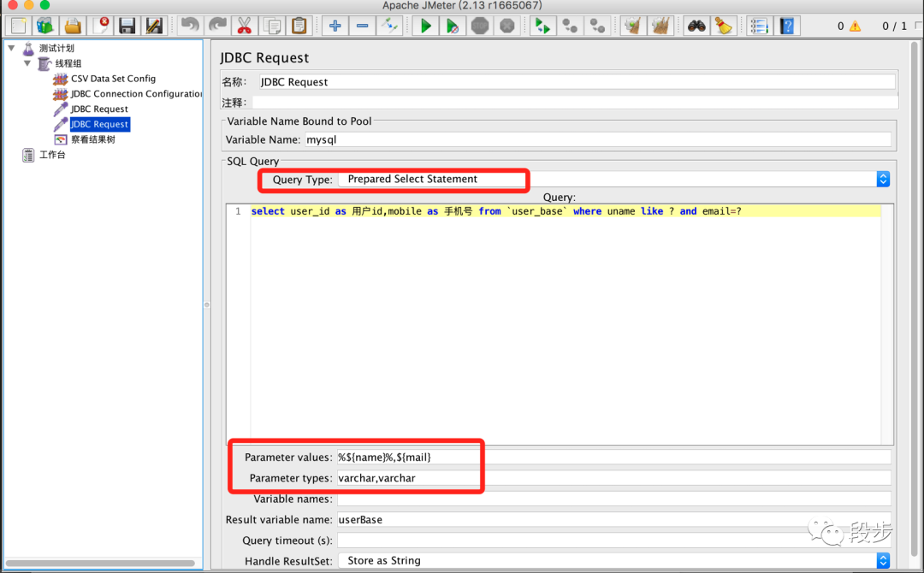Click the Undo arrow icon
The width and height of the screenshot is (924, 573).
[190, 26]
